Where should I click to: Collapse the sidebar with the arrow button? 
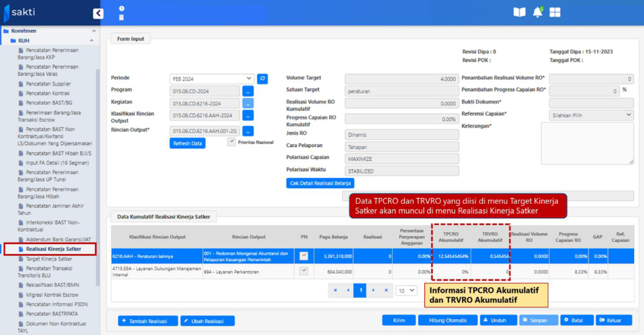tap(98, 13)
